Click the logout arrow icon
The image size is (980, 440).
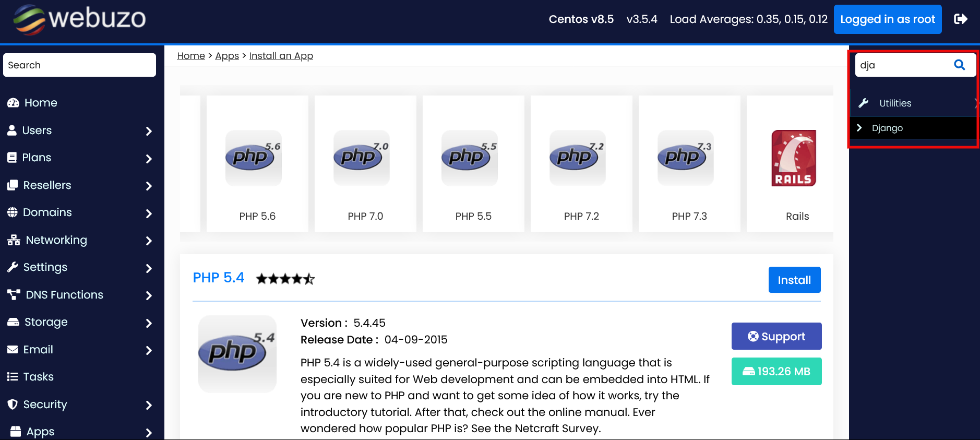[x=961, y=19]
